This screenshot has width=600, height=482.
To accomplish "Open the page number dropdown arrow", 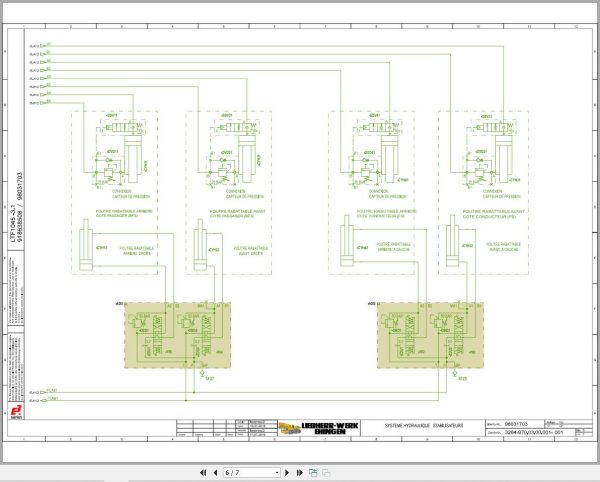I will 277,473.
